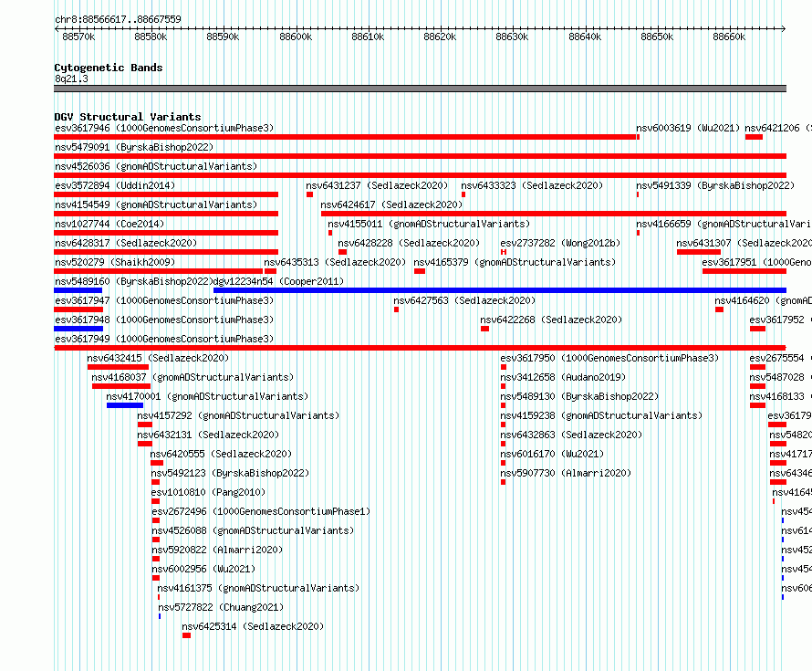Click nsv6433323 (Sedlazeck2020) label
The width and height of the screenshot is (812, 671).
[532, 185]
